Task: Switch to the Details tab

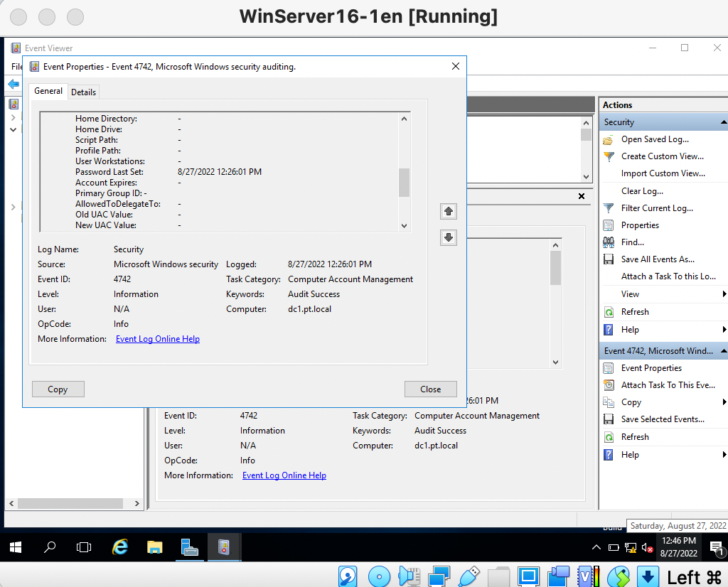Action: click(x=84, y=92)
